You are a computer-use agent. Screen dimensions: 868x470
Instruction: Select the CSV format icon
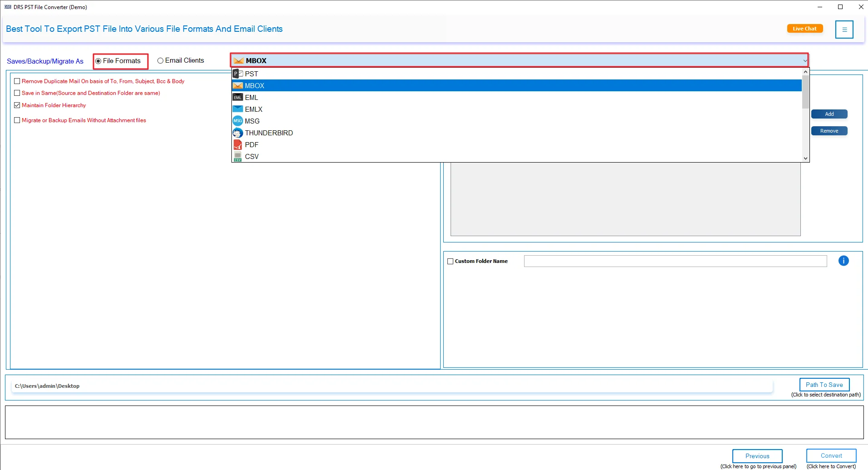click(238, 156)
